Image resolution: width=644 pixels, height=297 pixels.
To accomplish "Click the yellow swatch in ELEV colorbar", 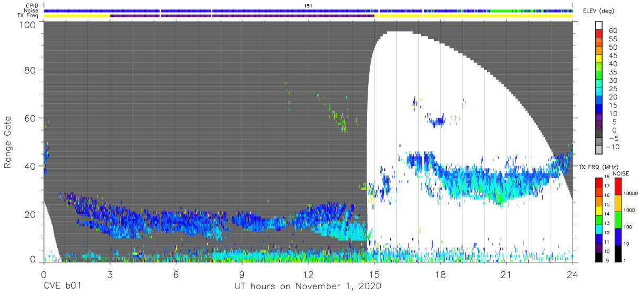I will point(599,60).
